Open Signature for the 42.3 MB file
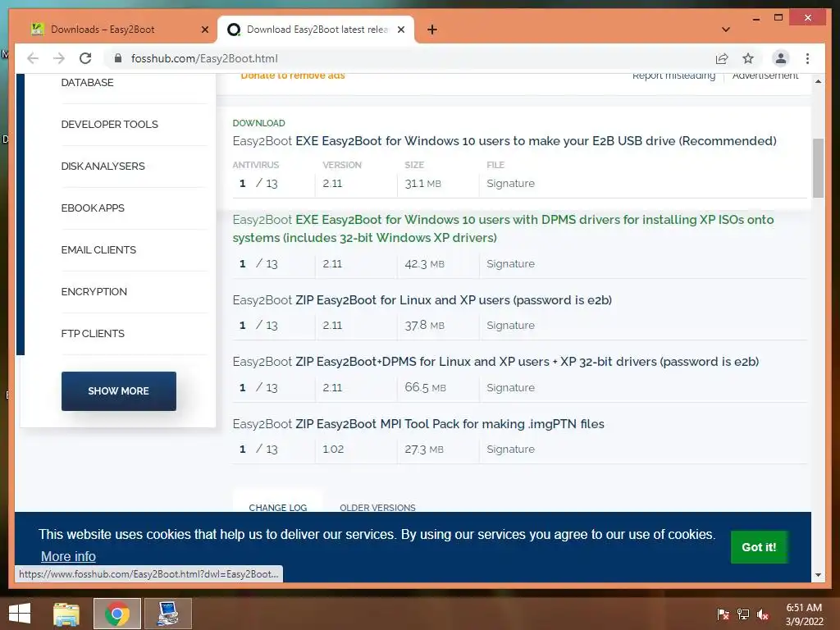The image size is (840, 630). point(510,263)
